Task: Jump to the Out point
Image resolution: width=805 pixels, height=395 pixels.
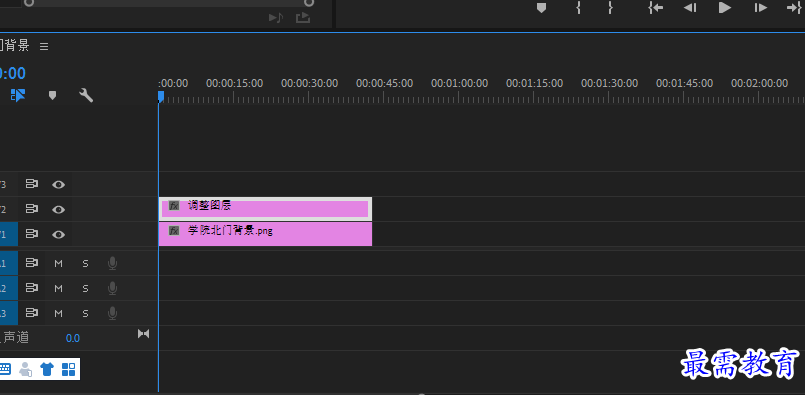Action: coord(794,8)
